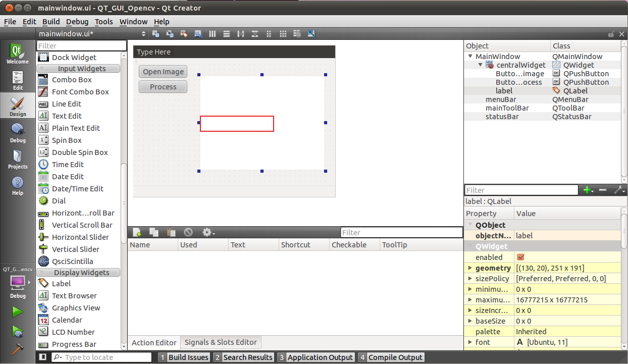628x364 pixels.
Task: Open the Application Output pane
Action: 320,357
